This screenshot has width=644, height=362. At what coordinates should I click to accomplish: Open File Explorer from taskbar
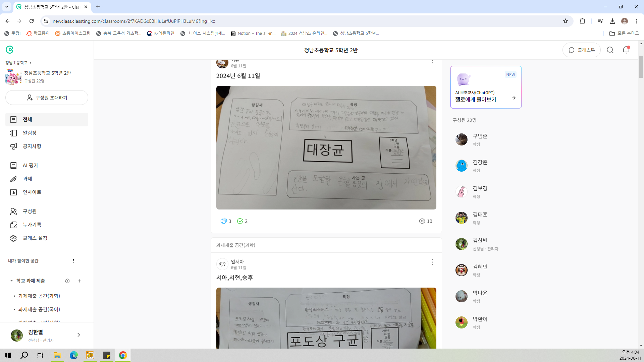(57, 355)
